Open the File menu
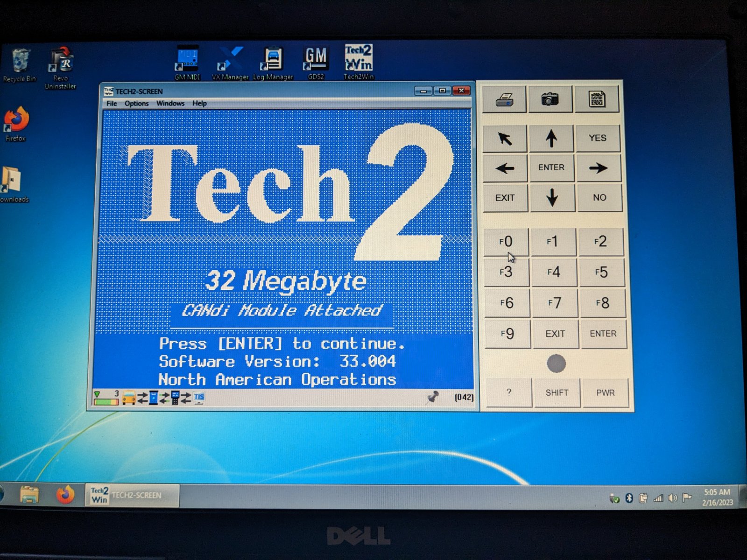Viewport: 747px width, 560px height. (112, 104)
